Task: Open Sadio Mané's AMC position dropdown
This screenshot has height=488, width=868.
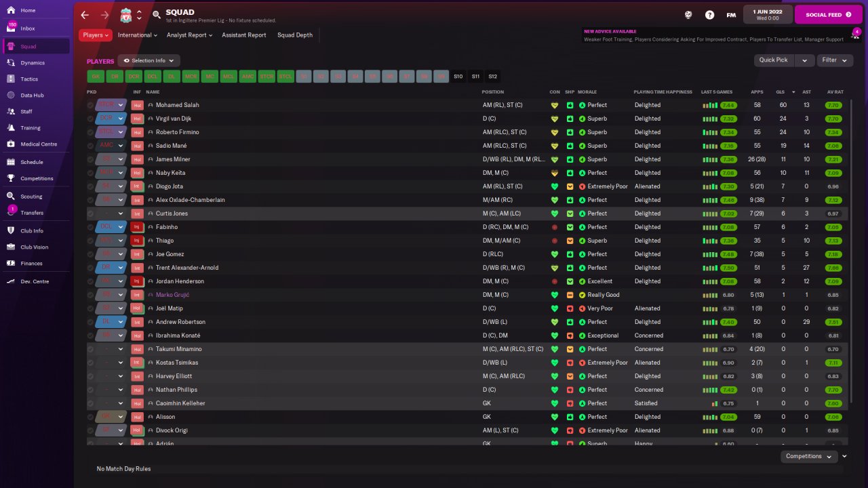Action: 111,146
